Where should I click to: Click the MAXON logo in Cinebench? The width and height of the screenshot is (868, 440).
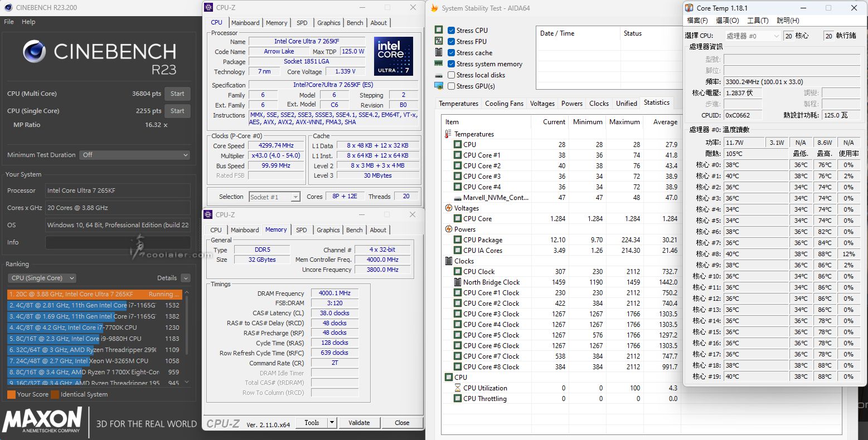(x=42, y=419)
